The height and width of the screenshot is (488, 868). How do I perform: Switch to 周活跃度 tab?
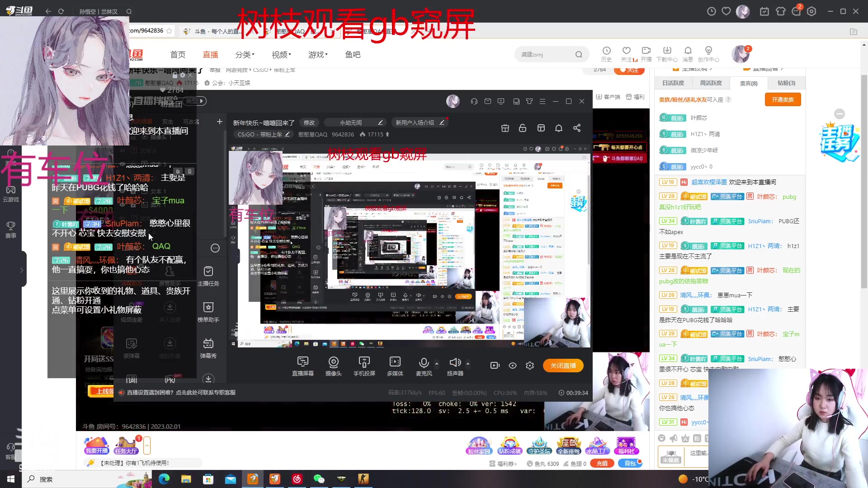711,83
